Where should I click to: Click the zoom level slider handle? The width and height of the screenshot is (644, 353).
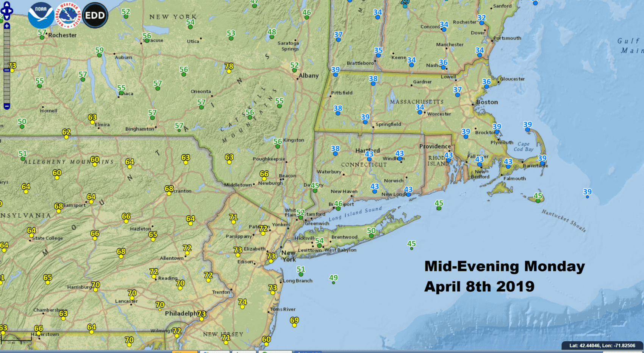7,70
